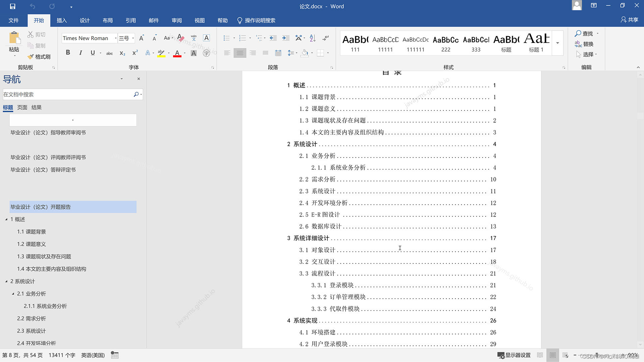Image resolution: width=644 pixels, height=362 pixels.
Task: Expand the 1 概述 navigation tree item
Action: pyautogui.click(x=6, y=219)
